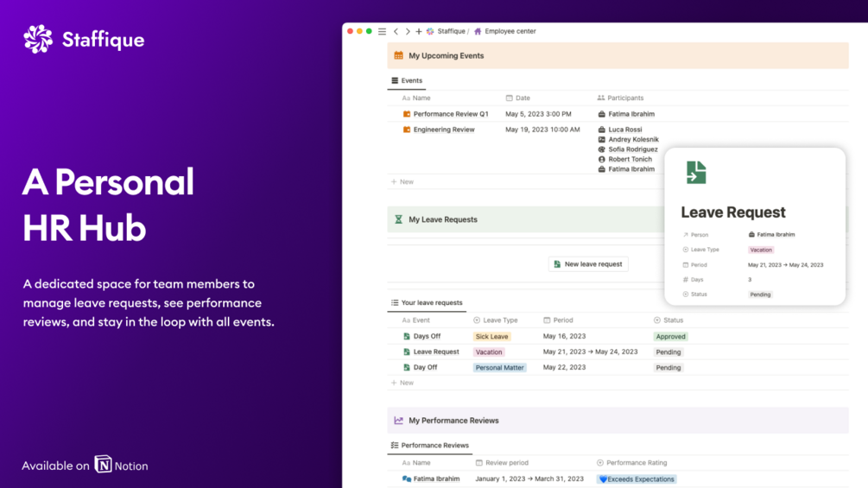Open the Review period column header

coord(502,463)
